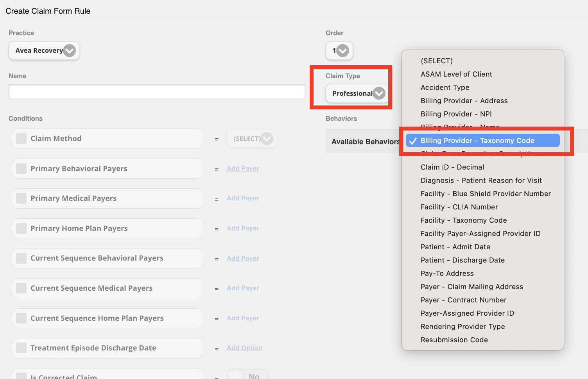Enable the Primary Behavioral Payers checkbox
Image resolution: width=588 pixels, height=379 pixels.
[x=22, y=169]
